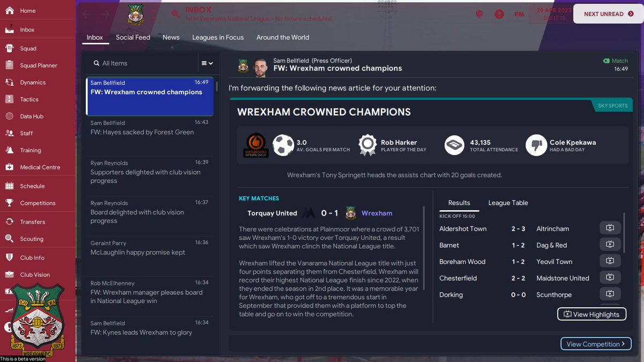Open the Around the World tab
The width and height of the screenshot is (644, 362).
pyautogui.click(x=283, y=38)
